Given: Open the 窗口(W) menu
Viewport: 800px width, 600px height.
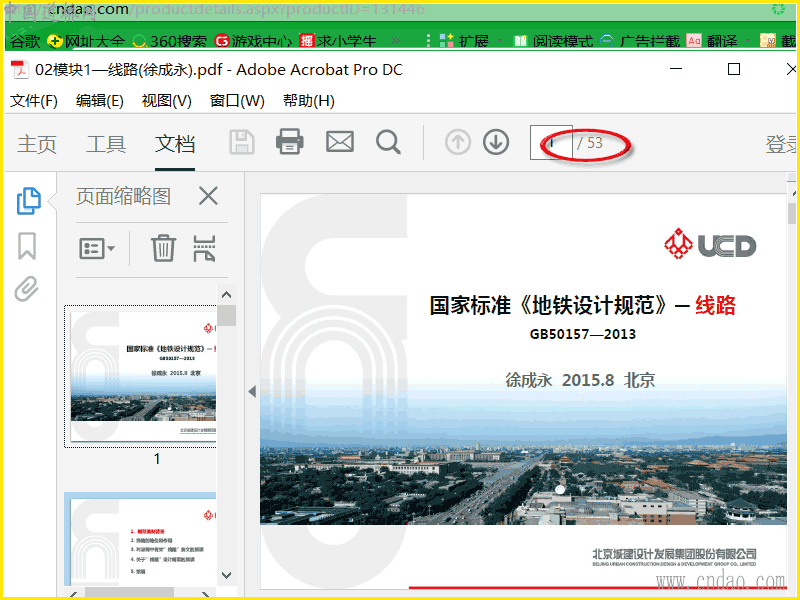Looking at the screenshot, I should pyautogui.click(x=237, y=101).
